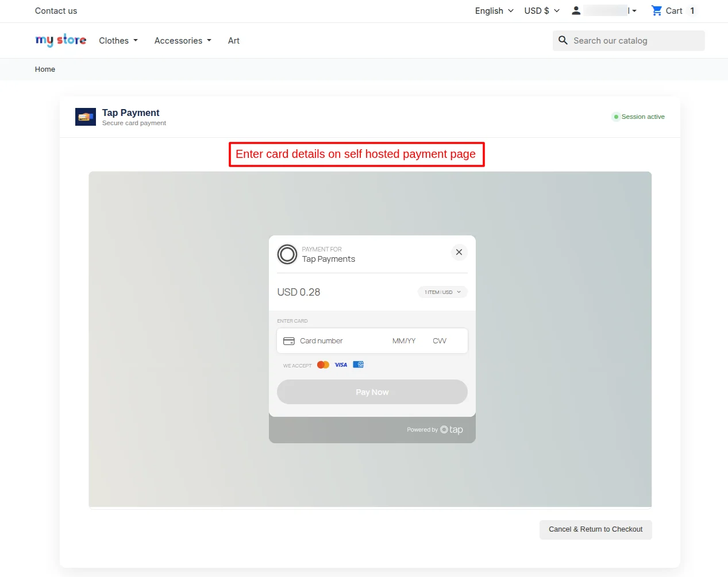The image size is (728, 577).
Task: Open the shopping cart icon
Action: coord(657,11)
